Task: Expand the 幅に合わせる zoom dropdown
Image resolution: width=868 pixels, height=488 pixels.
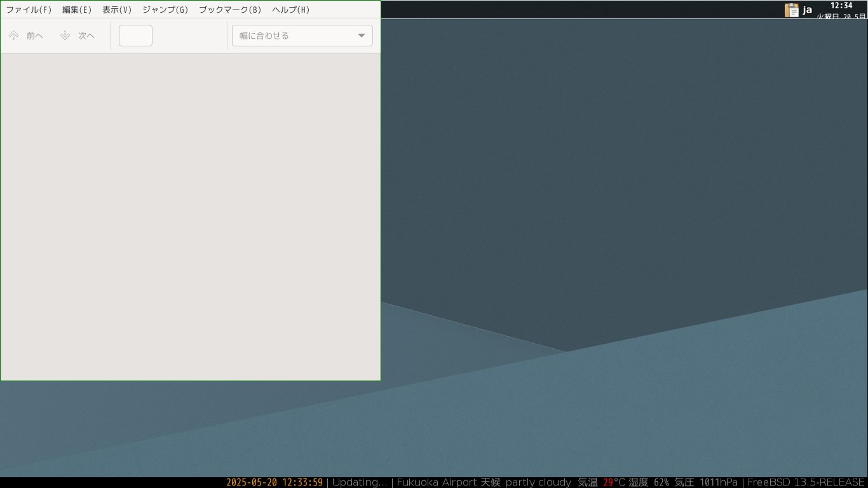Action: 302,36
